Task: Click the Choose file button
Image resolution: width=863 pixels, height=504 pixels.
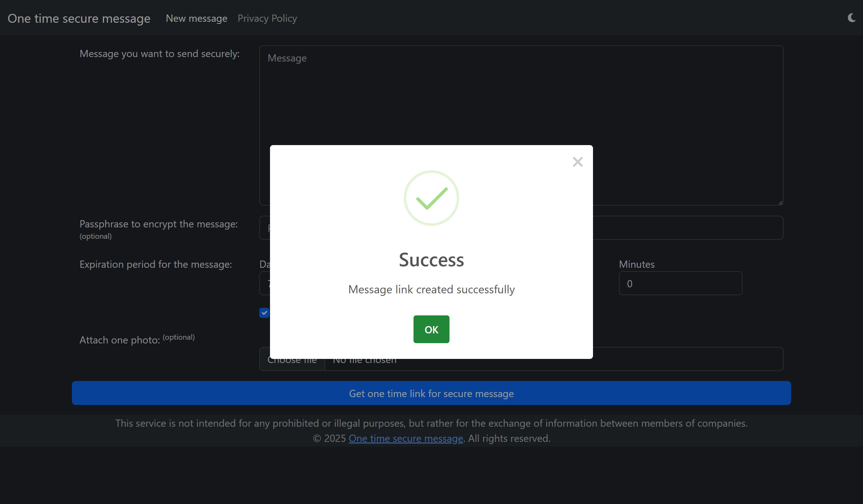Action: pos(292,364)
